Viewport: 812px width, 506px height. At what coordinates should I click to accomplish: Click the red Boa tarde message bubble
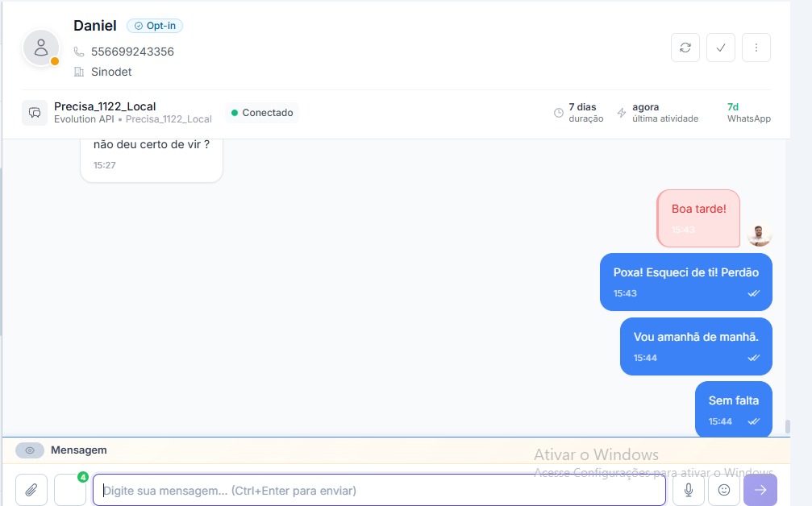coord(698,218)
